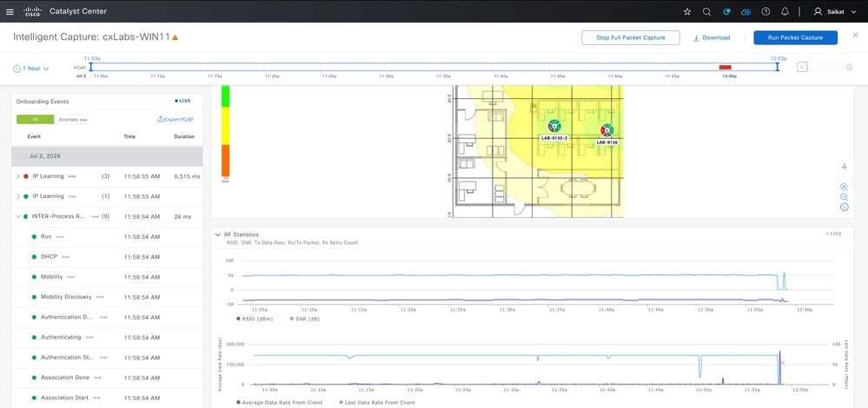Open timeline info circle icon
868x408 pixels.
[849, 67]
